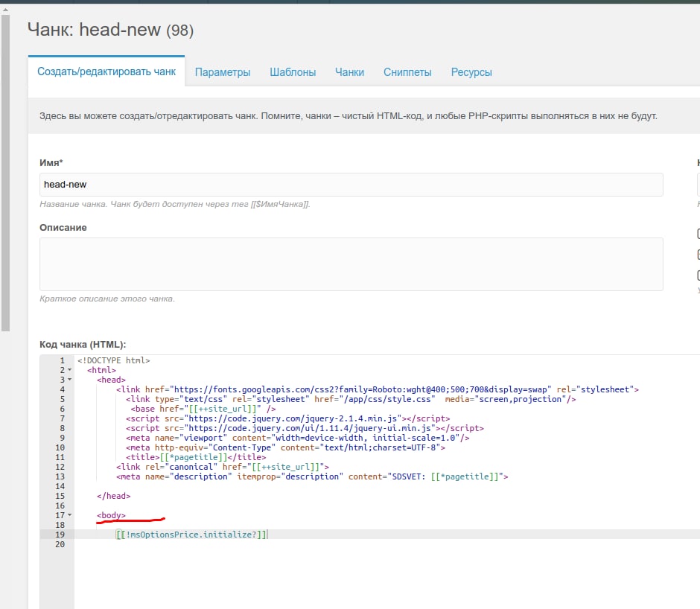Click the Имя input field with head-new
The image size is (700, 609).
point(351,185)
